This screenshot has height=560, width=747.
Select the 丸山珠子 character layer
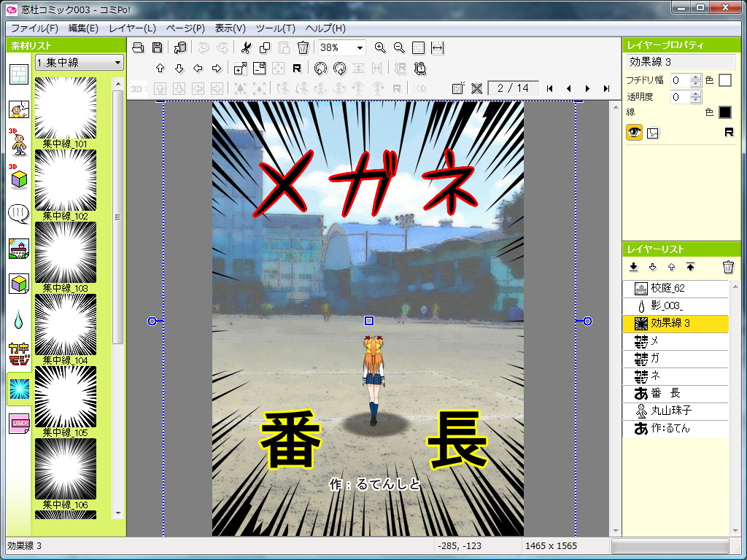point(676,411)
